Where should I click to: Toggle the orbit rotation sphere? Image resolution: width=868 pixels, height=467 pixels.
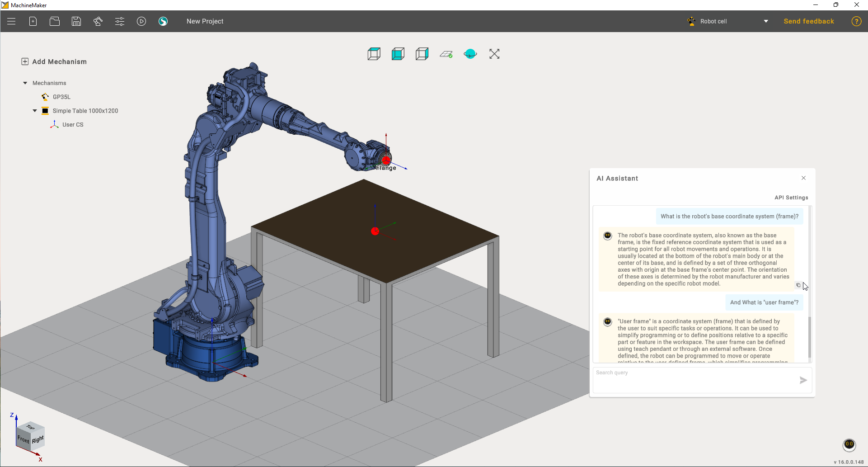point(470,54)
